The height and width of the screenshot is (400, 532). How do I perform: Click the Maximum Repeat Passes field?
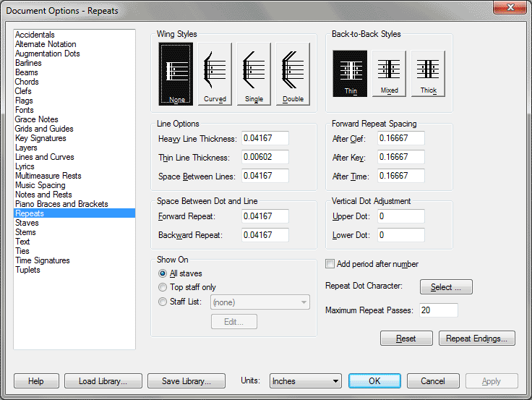[x=438, y=310]
